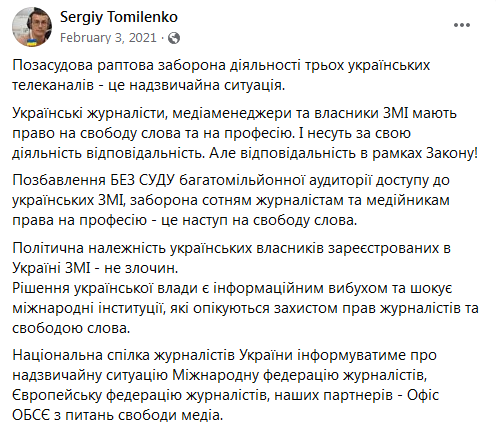Click the words 'інформаційним вибухом'

[300, 288]
